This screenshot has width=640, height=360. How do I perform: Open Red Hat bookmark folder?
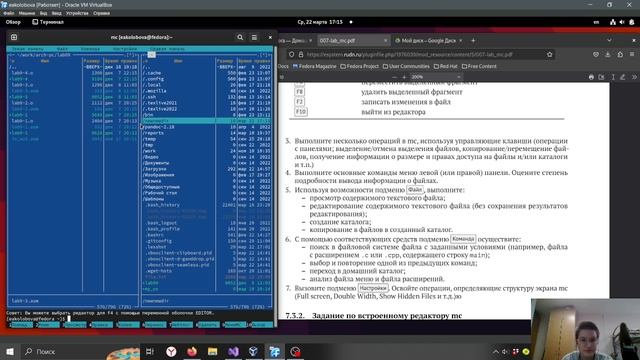tap(445, 66)
